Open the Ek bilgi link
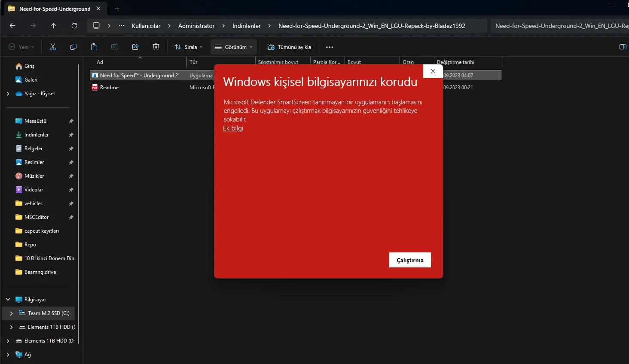629x364 pixels. [233, 128]
